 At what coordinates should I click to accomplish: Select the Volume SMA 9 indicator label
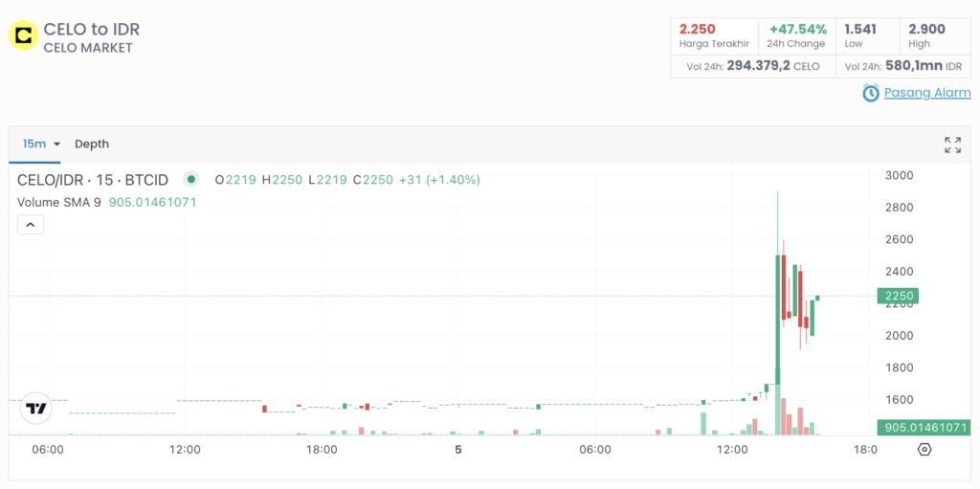[58, 203]
